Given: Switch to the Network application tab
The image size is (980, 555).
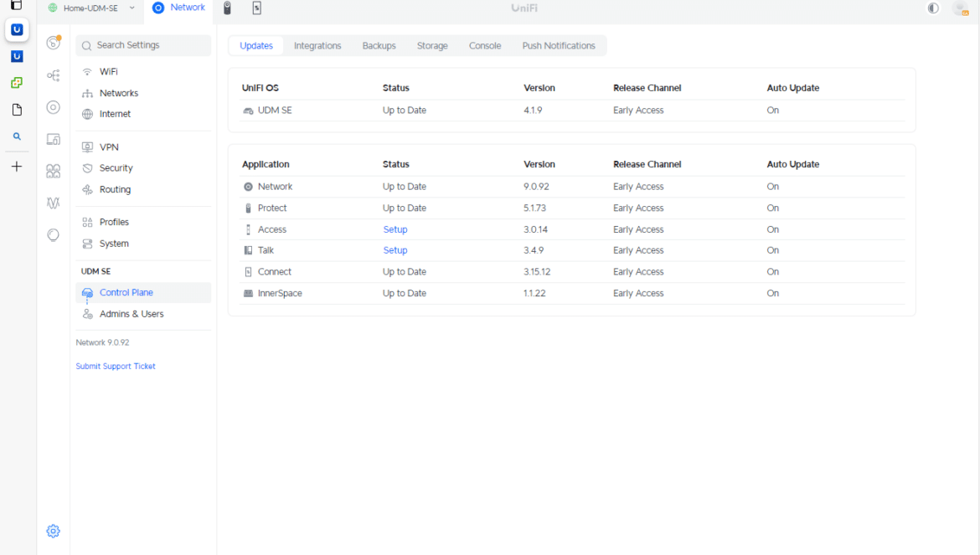Looking at the screenshot, I should tap(178, 8).
